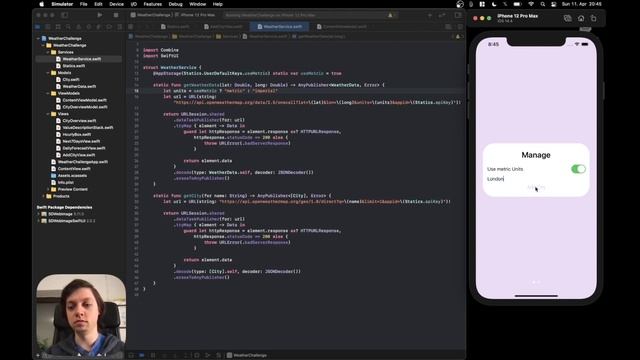This screenshot has width=640, height=360.
Task: Click the WeatherChallenge project file icon
Action: tap(44, 38)
